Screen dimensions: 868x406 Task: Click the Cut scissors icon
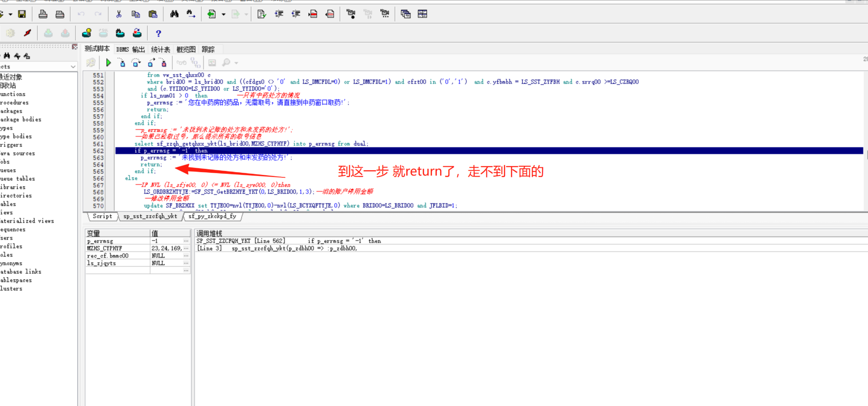tap(119, 14)
